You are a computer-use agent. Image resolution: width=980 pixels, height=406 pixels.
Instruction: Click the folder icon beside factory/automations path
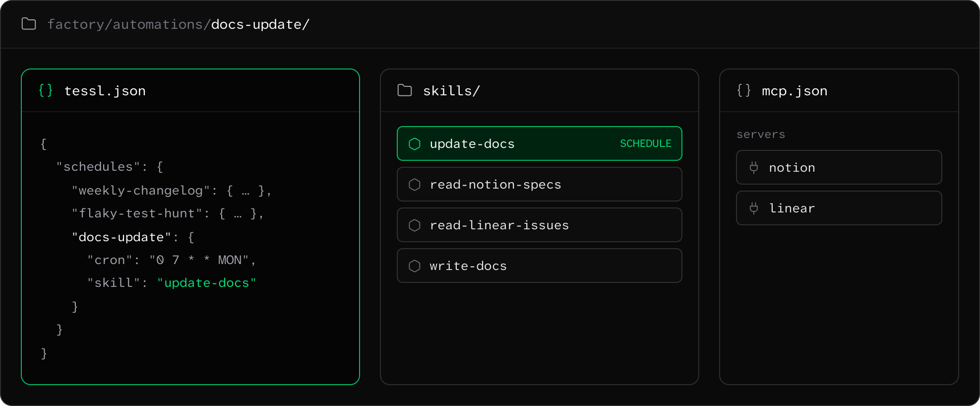(x=29, y=24)
